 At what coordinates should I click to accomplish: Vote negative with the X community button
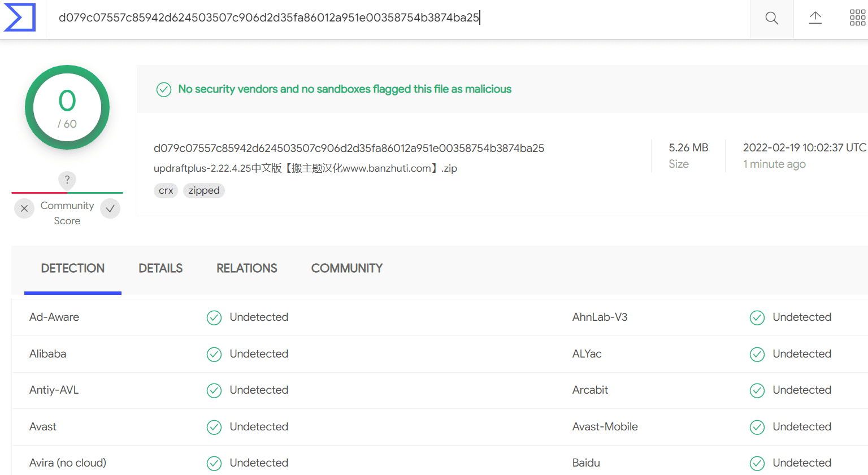point(24,208)
